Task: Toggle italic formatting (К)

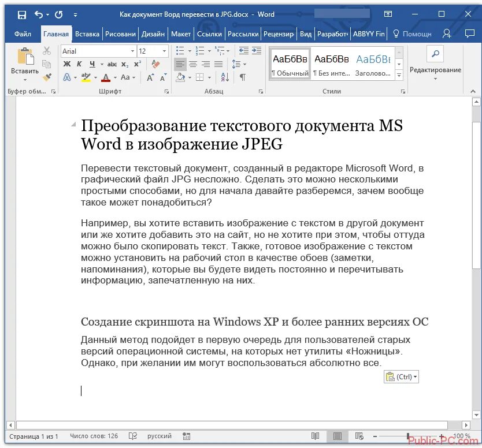Action: pos(79,64)
